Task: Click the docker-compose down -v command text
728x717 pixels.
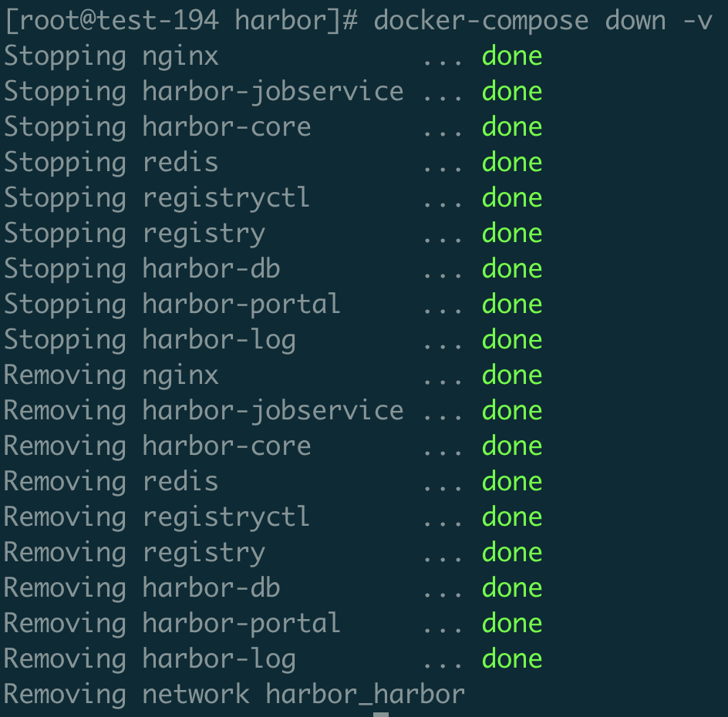Action: [543, 22]
